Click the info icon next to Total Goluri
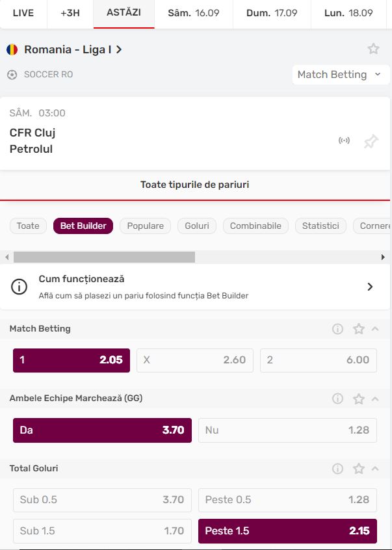 (337, 469)
